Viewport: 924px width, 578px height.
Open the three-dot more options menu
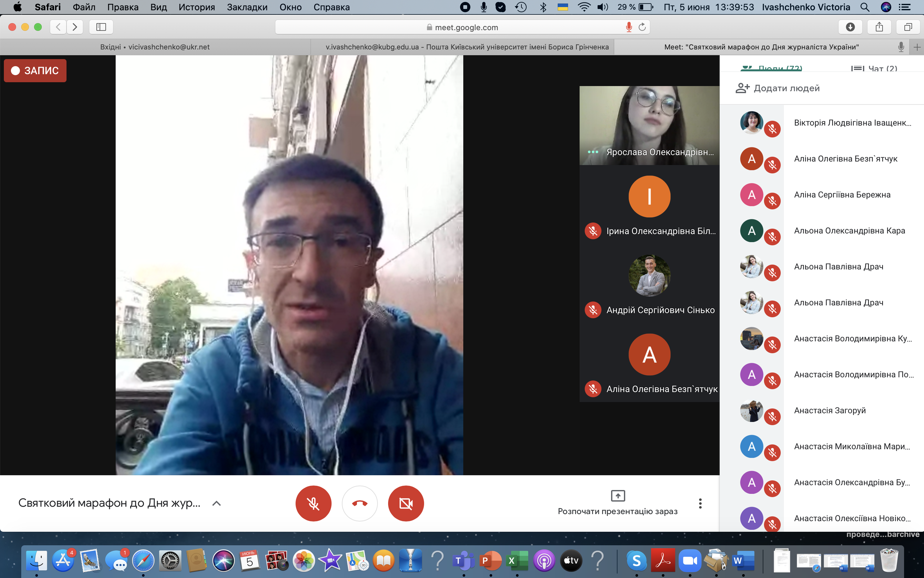tap(700, 503)
